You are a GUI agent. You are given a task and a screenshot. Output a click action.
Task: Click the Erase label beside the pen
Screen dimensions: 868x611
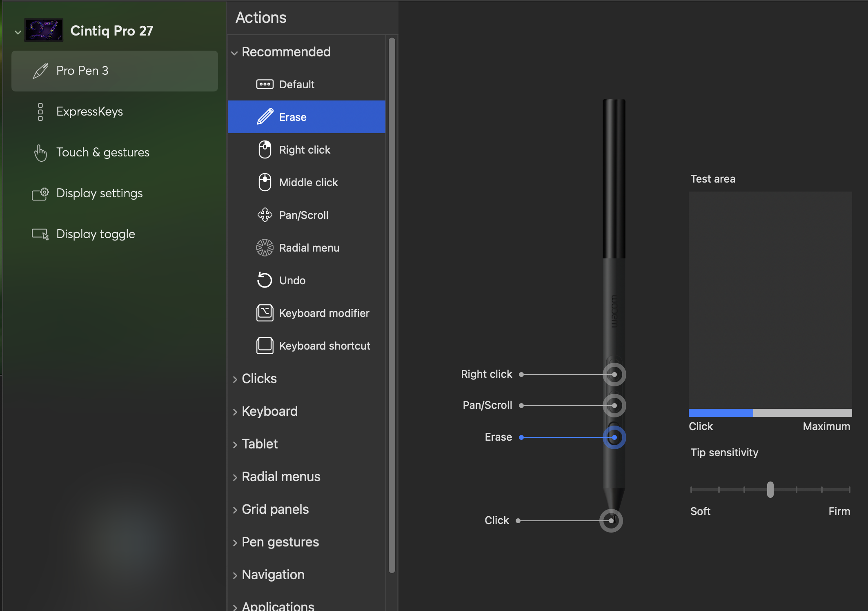point(499,437)
